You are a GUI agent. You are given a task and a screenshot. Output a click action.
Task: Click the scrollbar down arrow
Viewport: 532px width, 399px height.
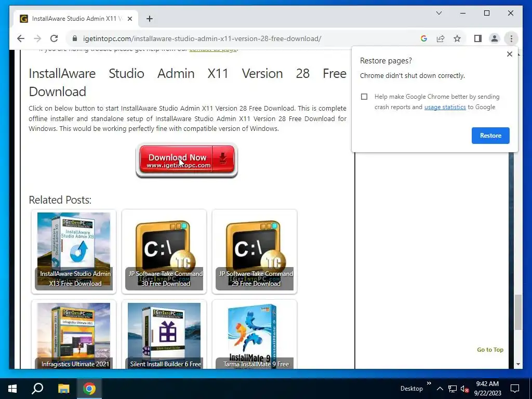[x=518, y=364]
